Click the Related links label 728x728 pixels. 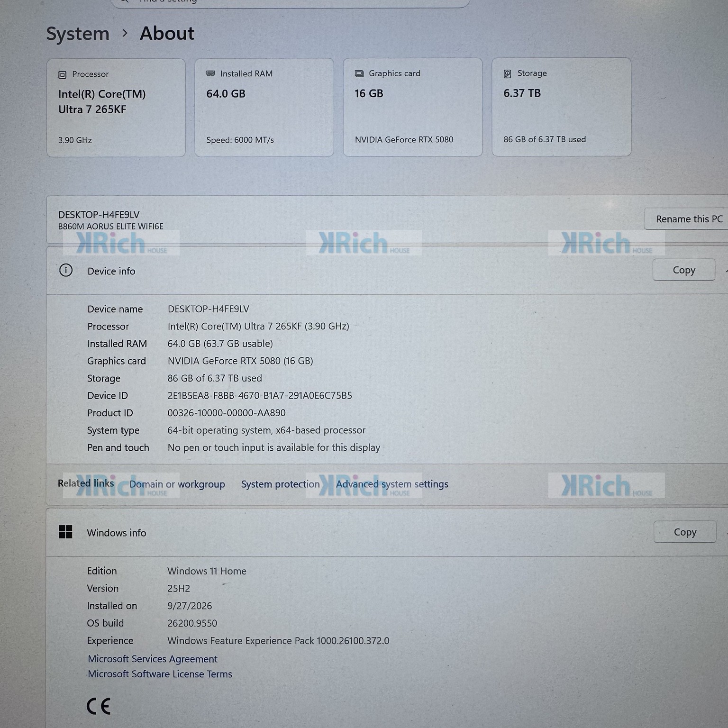(86, 483)
